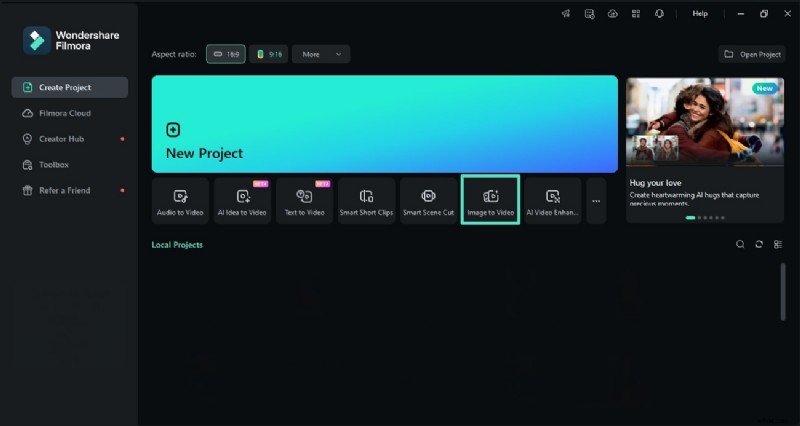Screen dimensions: 800x426
Task: Select the Image to Video tool
Action: 490,201
